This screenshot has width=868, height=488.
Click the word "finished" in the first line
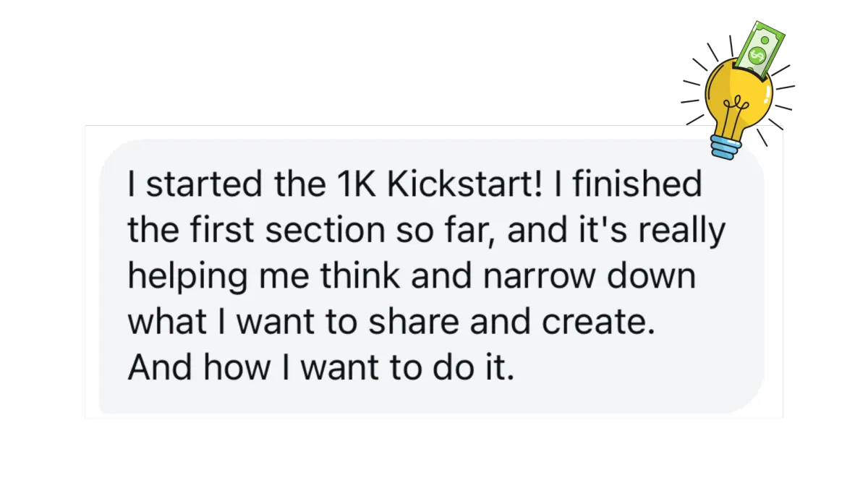[x=639, y=185]
